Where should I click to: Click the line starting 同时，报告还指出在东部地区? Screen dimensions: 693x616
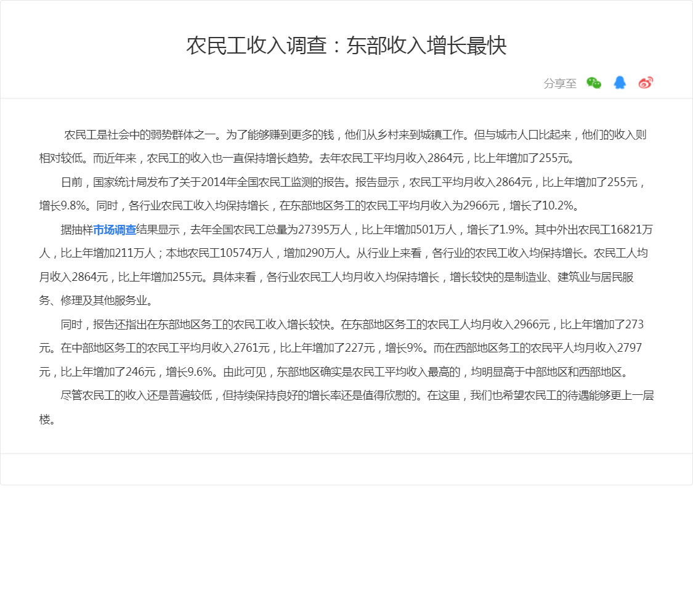point(352,325)
